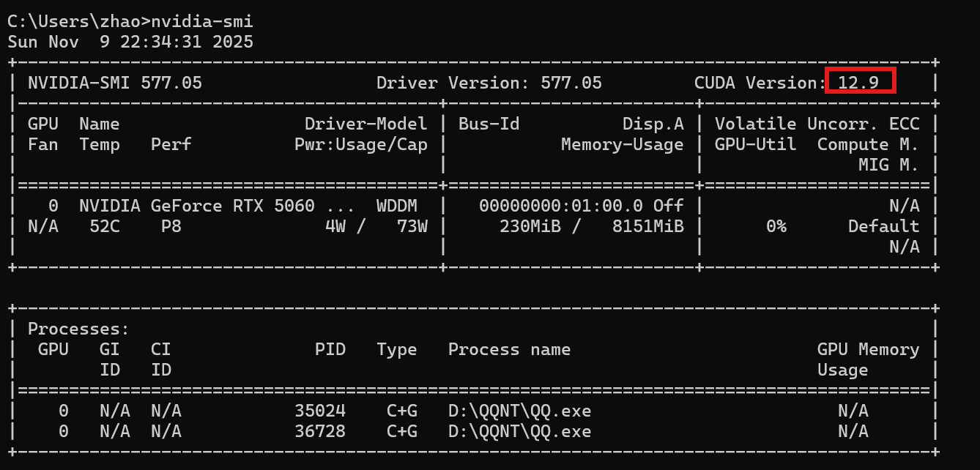Click the Volatile Uncorr. ECC header
Viewport: 980px width, 470px height.
click(x=817, y=124)
